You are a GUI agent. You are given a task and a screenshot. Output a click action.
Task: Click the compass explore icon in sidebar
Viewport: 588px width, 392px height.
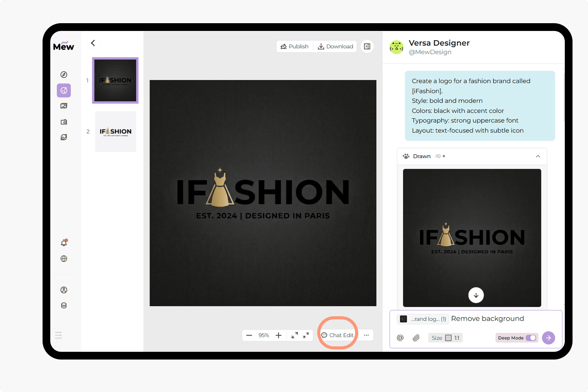(64, 75)
